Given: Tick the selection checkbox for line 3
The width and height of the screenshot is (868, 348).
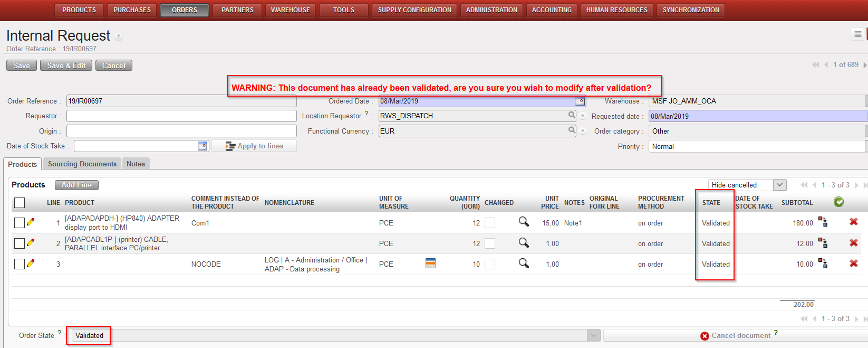Looking at the screenshot, I should coord(20,264).
